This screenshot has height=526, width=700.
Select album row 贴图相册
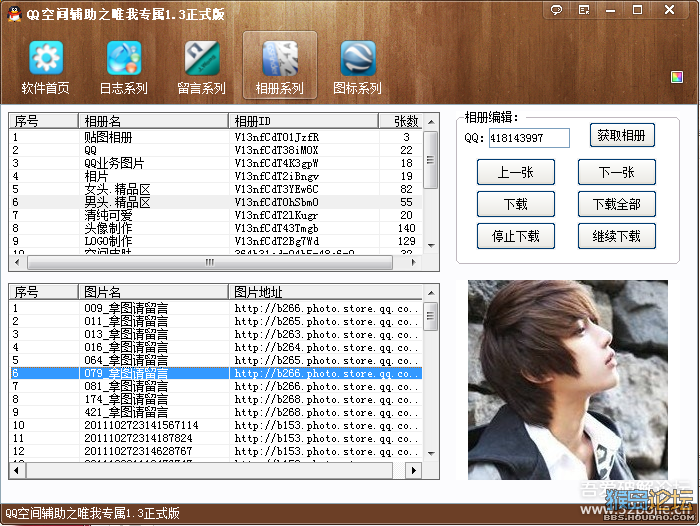pos(216,137)
